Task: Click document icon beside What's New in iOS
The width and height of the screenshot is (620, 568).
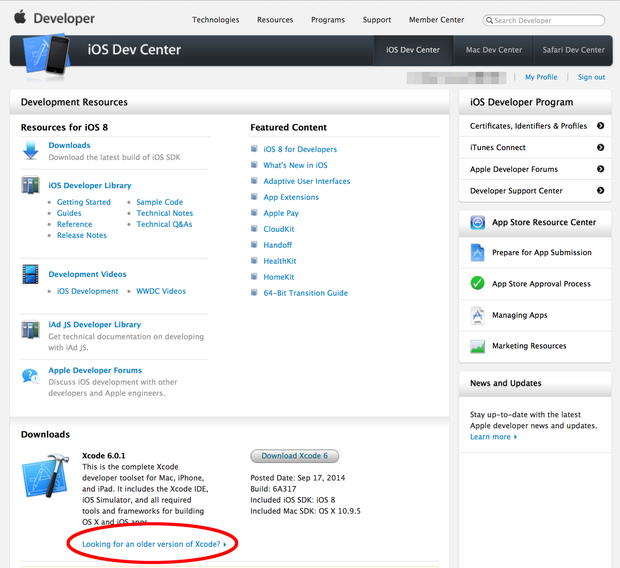Action: click(254, 165)
